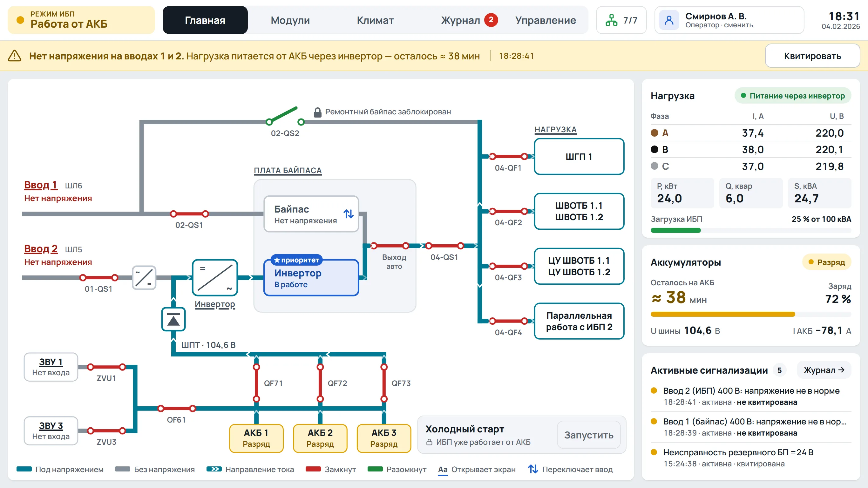Click the 04-QS1 output switch
This screenshot has width=868, height=488.
[444, 246]
